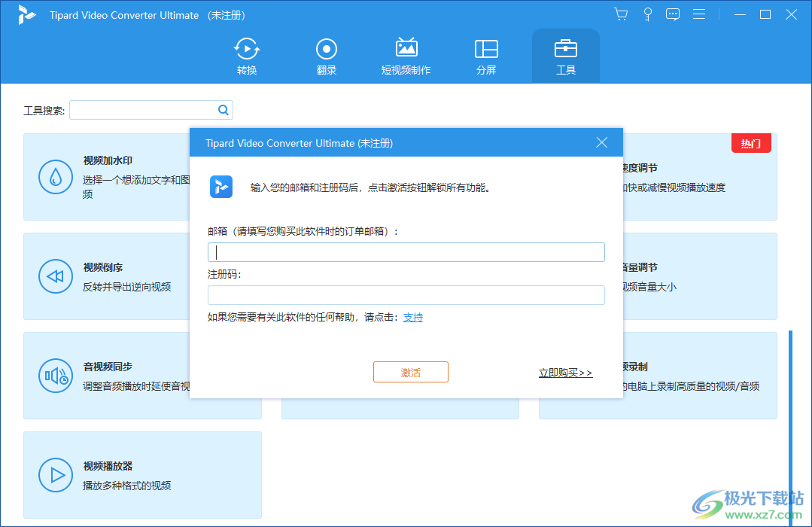
Task: Click the shopping cart icon in the title bar
Action: click(x=620, y=14)
